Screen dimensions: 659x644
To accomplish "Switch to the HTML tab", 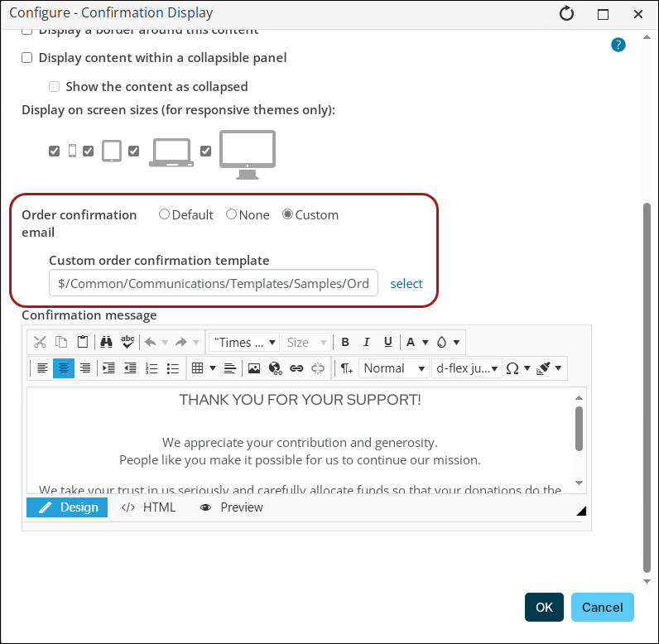I will click(x=148, y=507).
